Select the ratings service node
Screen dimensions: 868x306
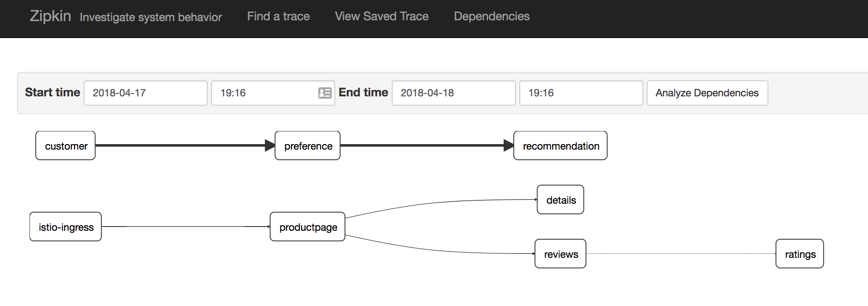pyautogui.click(x=800, y=254)
